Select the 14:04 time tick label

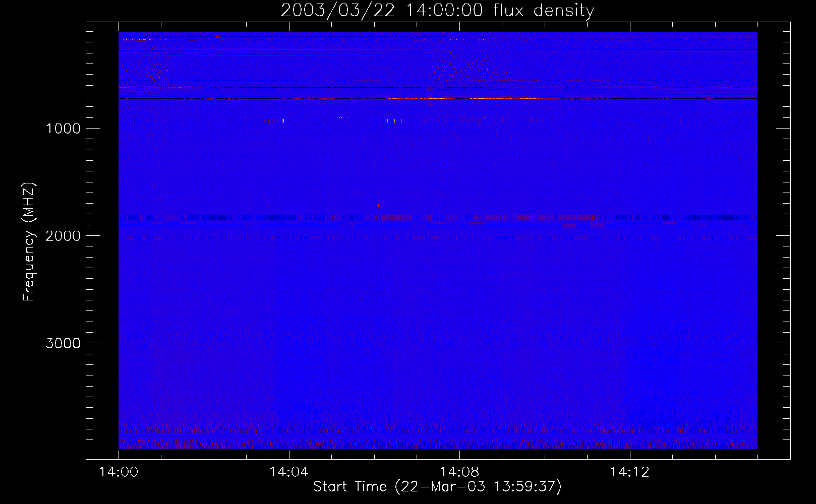click(289, 472)
